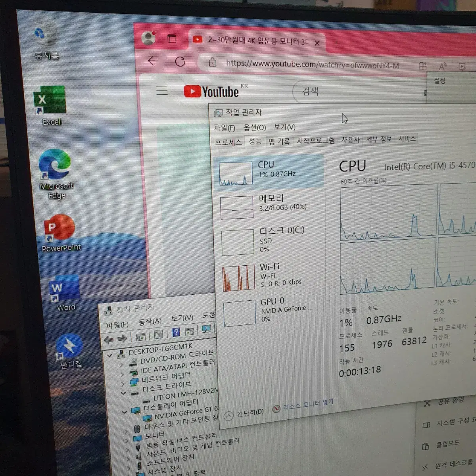Open Task Manager's 옵션(O) menu
The image size is (476, 476).
[x=255, y=127]
